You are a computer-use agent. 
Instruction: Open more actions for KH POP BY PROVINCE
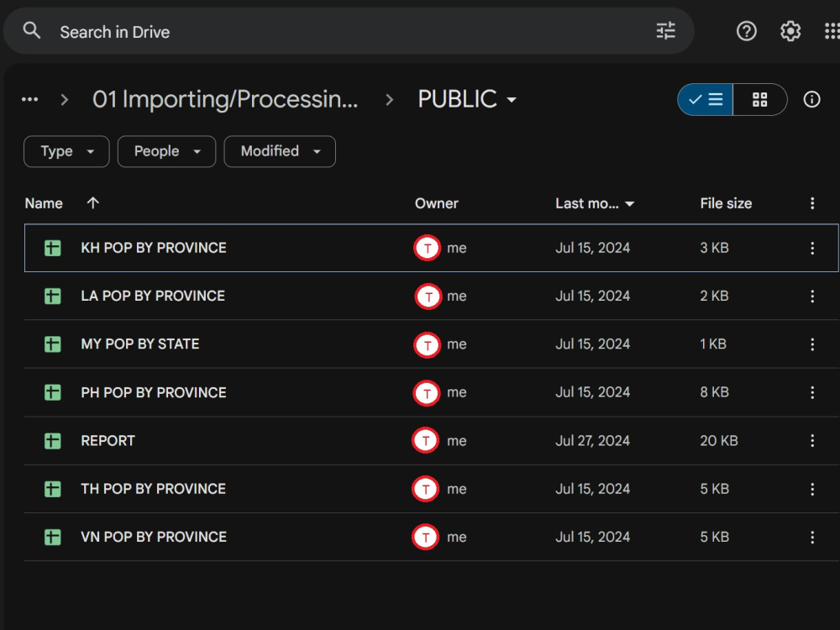812,248
